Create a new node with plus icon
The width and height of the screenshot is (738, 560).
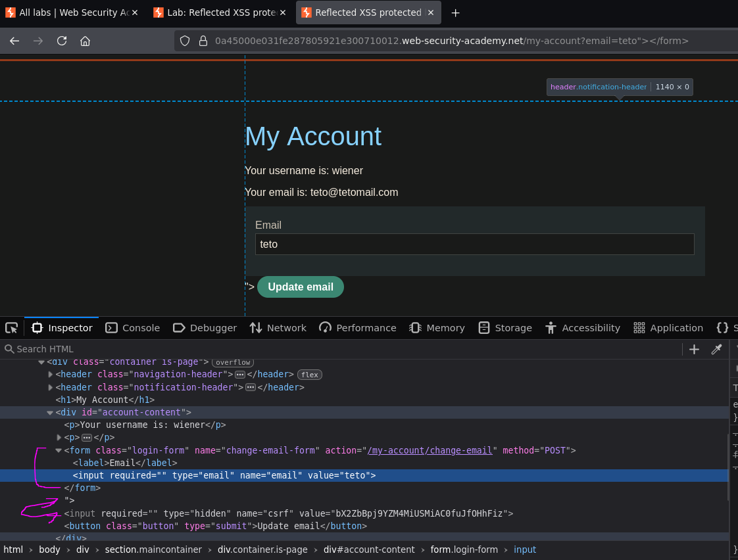(x=694, y=350)
